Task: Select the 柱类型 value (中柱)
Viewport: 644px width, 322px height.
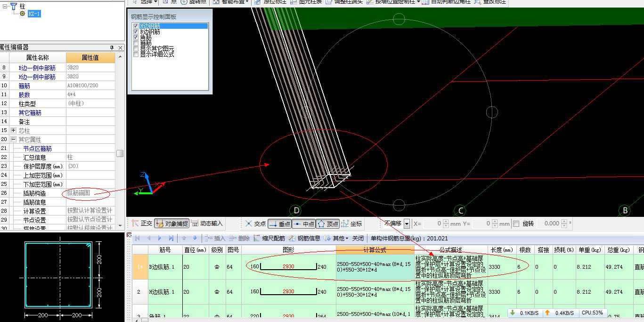Action: (x=90, y=104)
